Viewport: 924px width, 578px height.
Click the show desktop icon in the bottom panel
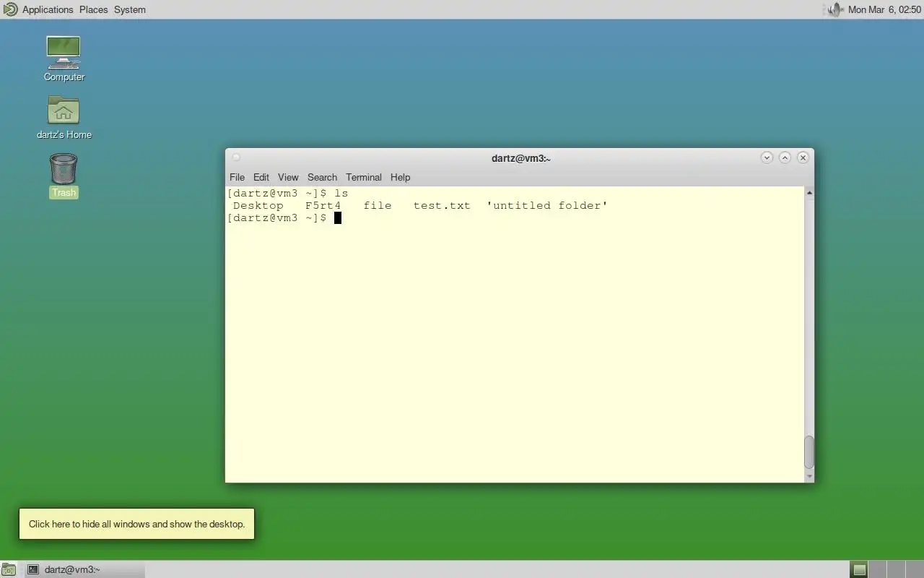point(8,569)
